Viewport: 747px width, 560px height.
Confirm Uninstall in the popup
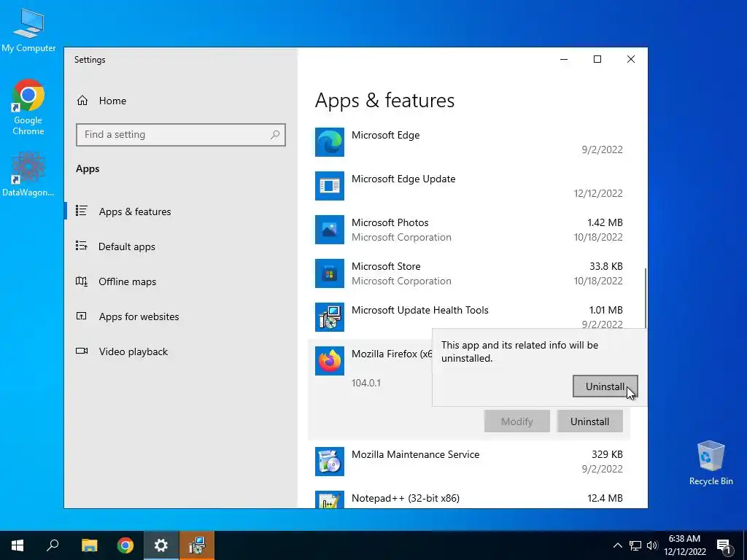[605, 386]
